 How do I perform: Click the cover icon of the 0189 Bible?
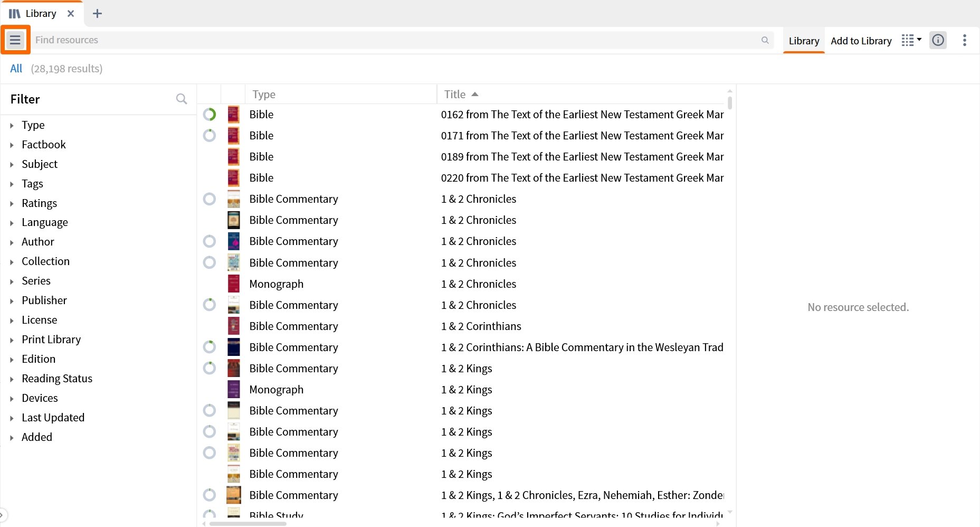coord(233,157)
